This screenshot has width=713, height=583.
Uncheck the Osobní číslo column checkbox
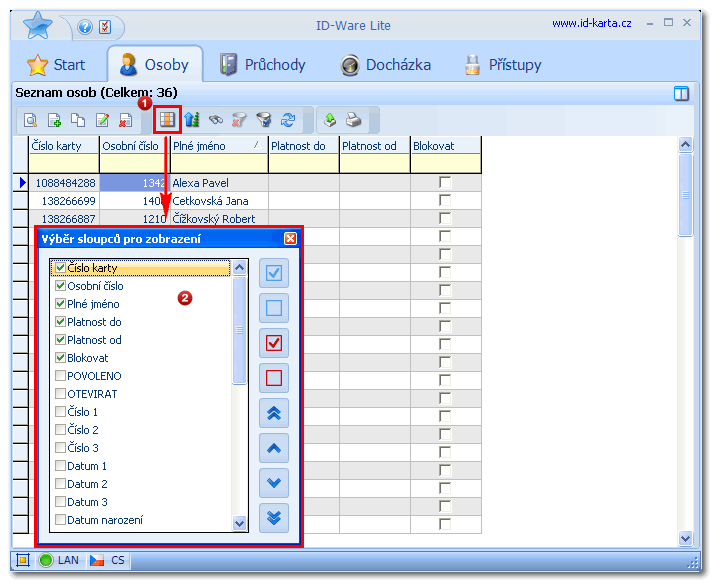coord(60,286)
